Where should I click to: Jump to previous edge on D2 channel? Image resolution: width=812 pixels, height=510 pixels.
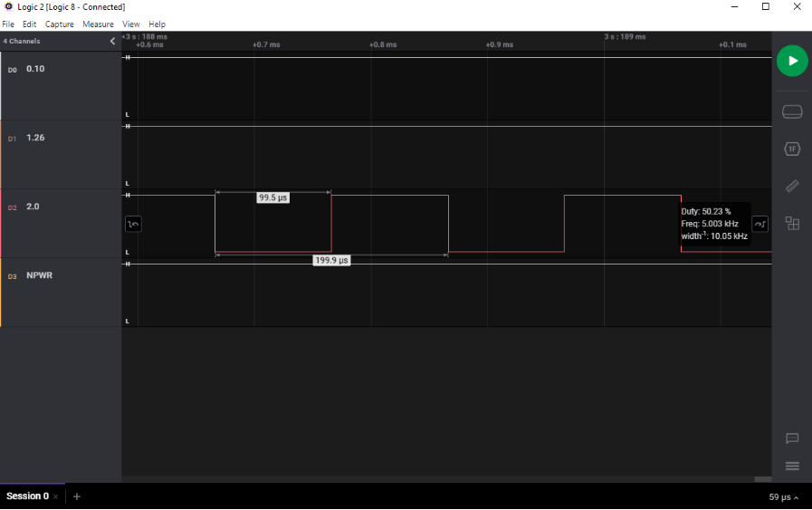coord(134,223)
